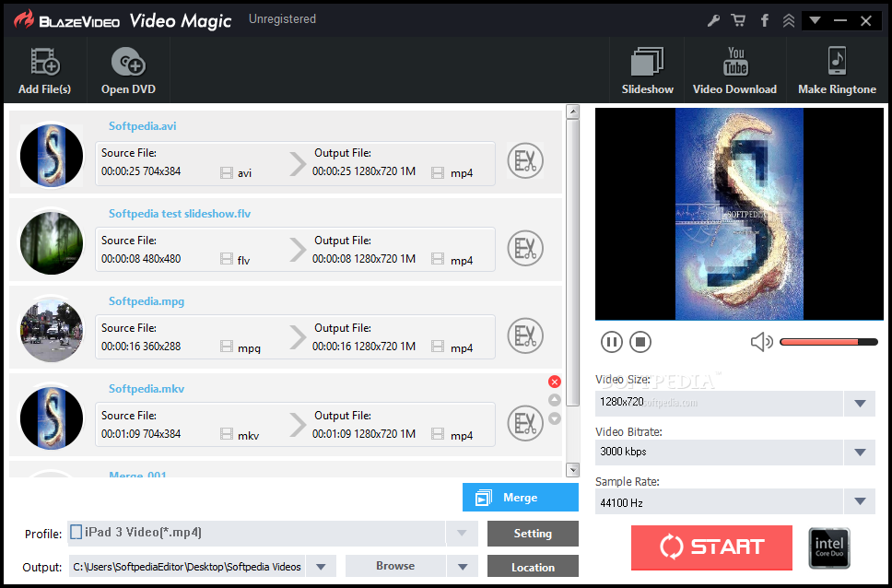This screenshot has height=588, width=892.
Task: Open the Profile dropdown arrow
Action: pyautogui.click(x=462, y=534)
